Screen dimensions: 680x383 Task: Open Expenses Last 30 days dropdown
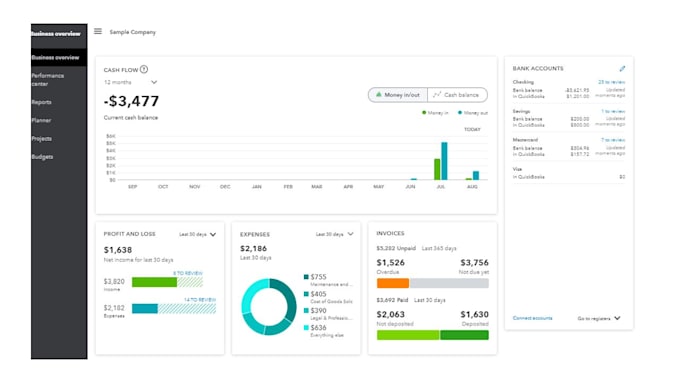click(334, 234)
